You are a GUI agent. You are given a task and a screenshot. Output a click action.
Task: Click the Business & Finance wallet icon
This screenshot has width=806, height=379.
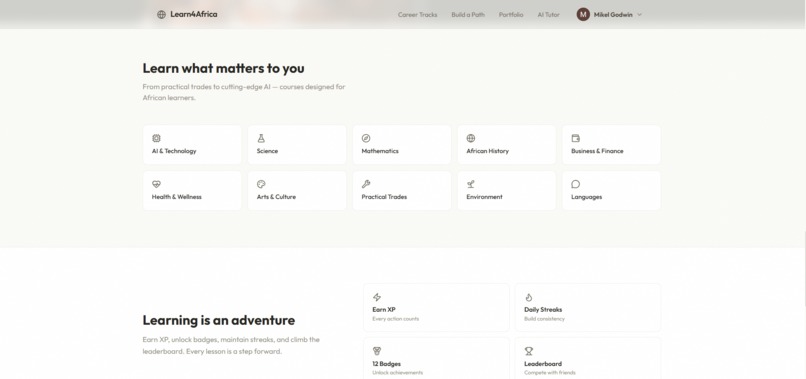coord(576,138)
